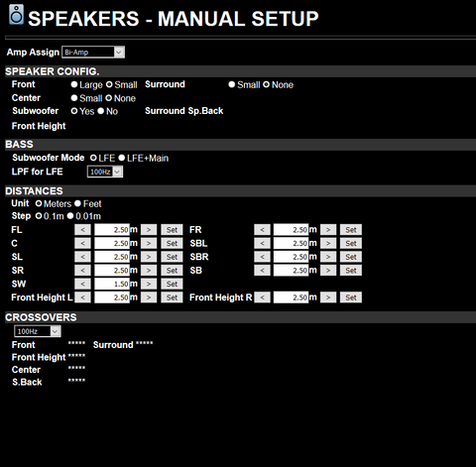Decrease SW distance
Viewport: 476px width, 467px height.
[82, 284]
